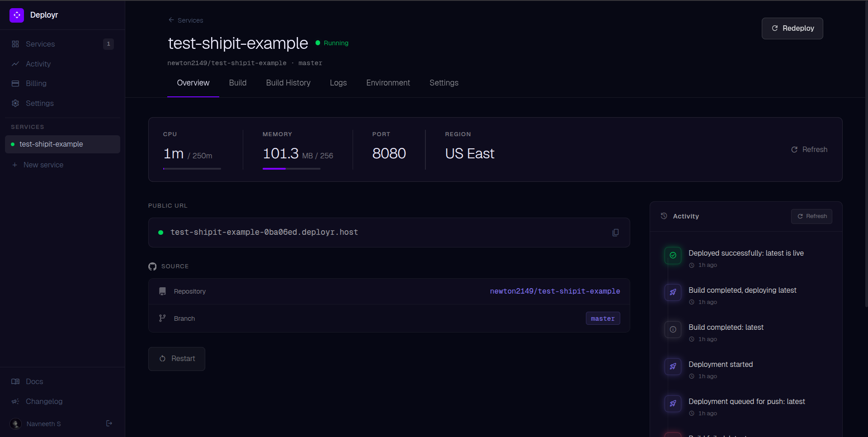
Task: Open newton2149/test-shipit-example repository link
Action: [555, 291]
